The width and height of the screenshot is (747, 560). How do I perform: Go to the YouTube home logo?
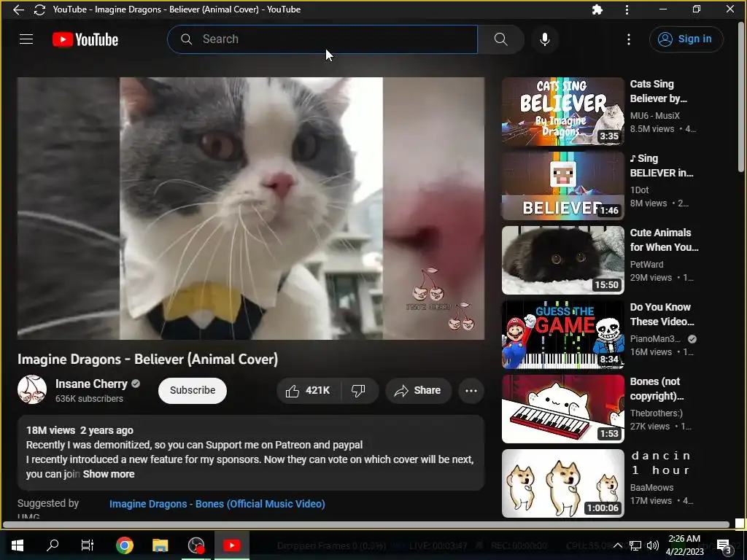(85, 39)
